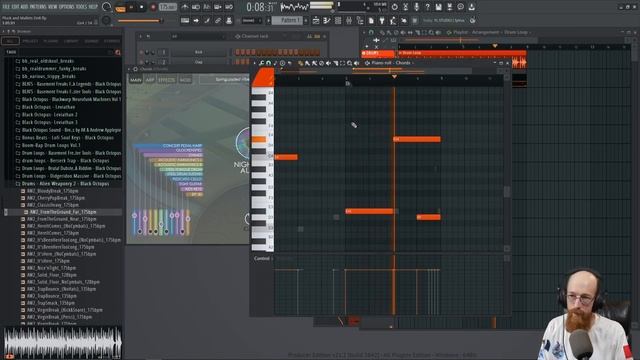
Task: Toggle the piano roll snap magnet
Action: click(x=269, y=63)
